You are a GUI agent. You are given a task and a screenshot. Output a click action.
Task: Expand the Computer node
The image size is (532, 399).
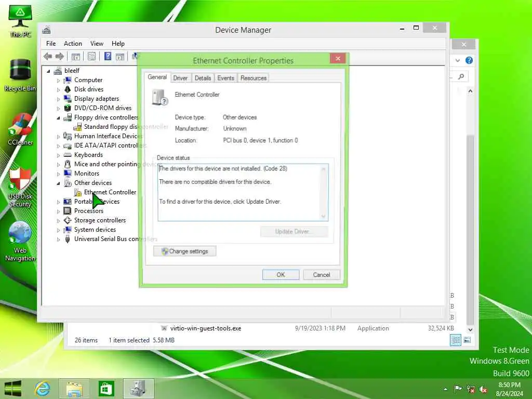[x=58, y=81]
